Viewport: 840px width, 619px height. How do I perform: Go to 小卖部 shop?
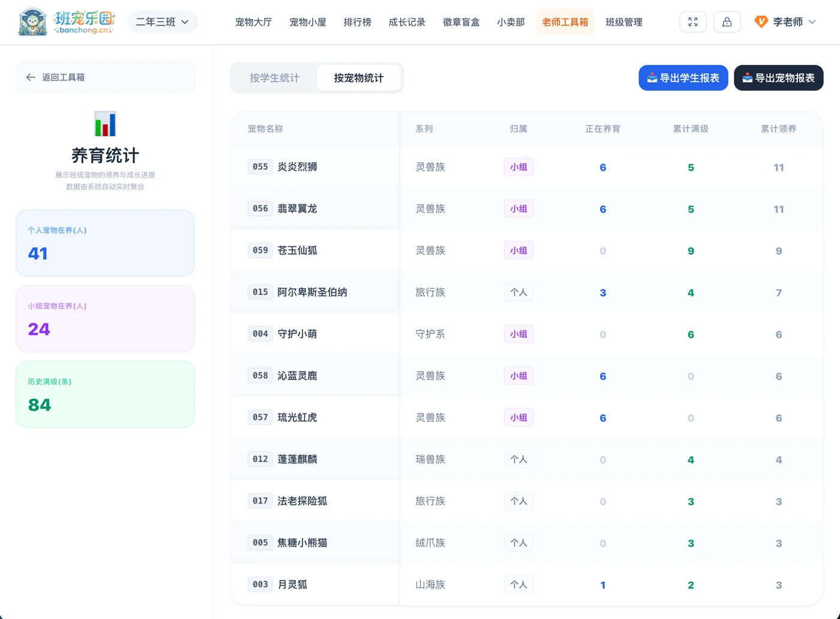(511, 22)
